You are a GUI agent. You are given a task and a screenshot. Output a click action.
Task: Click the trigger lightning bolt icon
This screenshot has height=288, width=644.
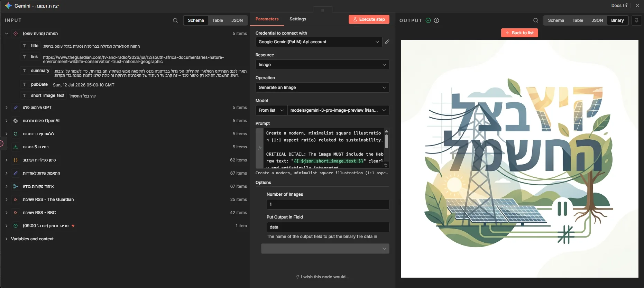tap(73, 226)
